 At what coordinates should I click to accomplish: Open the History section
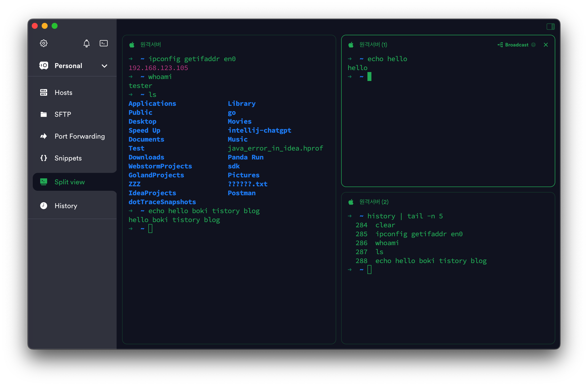point(66,206)
